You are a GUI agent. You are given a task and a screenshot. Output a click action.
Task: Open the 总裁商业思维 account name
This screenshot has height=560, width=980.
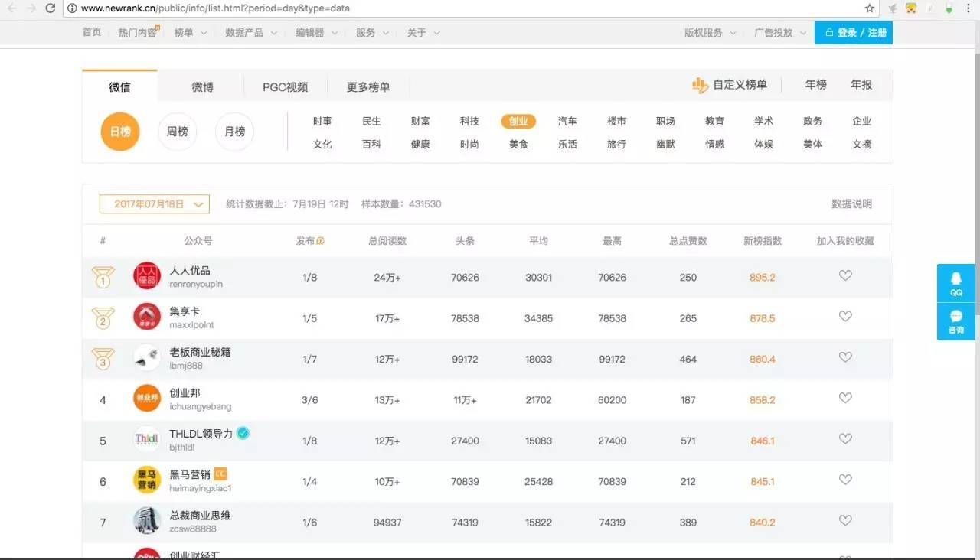200,515
